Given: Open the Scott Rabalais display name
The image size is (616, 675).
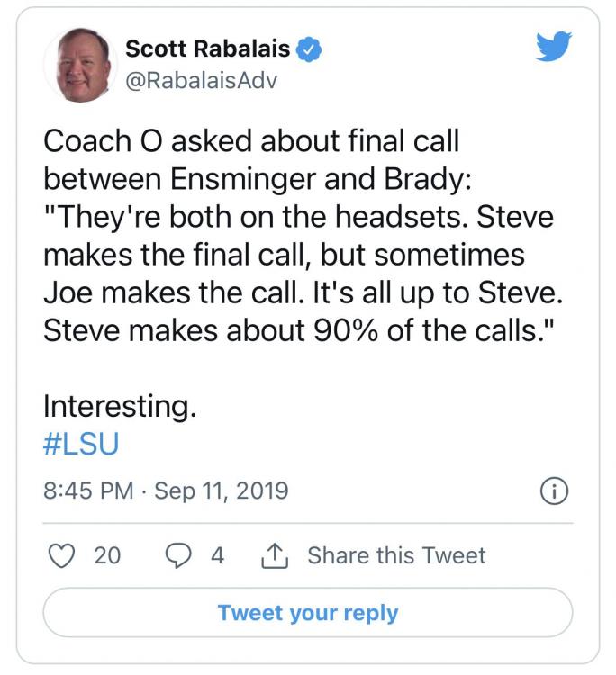Looking at the screenshot, I should 208,49.
